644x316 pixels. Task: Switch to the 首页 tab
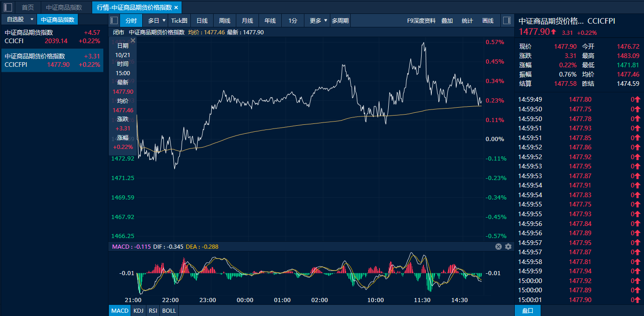pos(28,7)
